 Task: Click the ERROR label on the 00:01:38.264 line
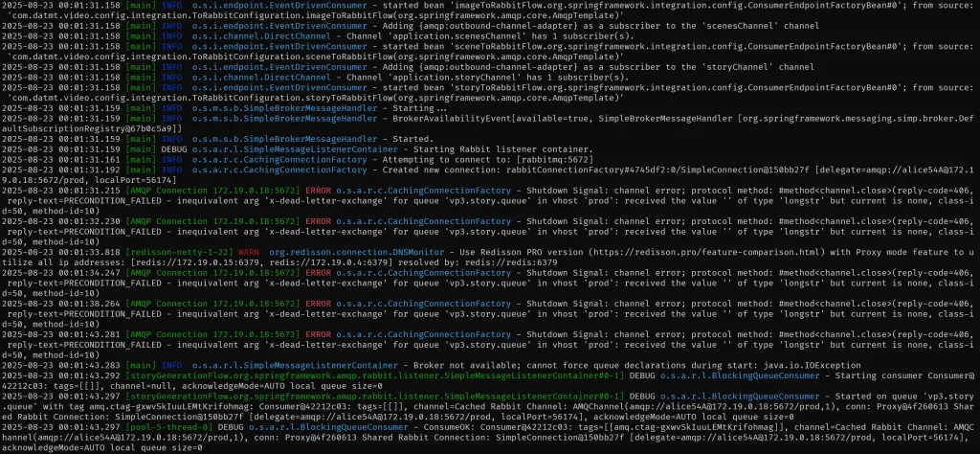click(318, 304)
